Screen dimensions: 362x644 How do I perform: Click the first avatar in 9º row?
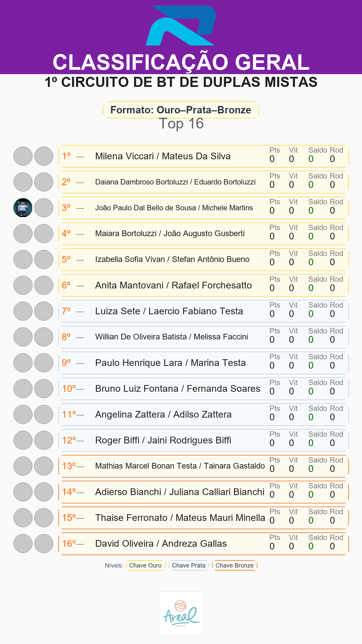click(23, 363)
